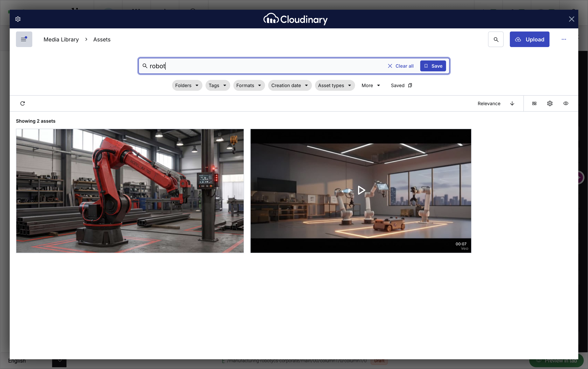
Task: Go to Media Library breadcrumb
Action: [x=61, y=39]
